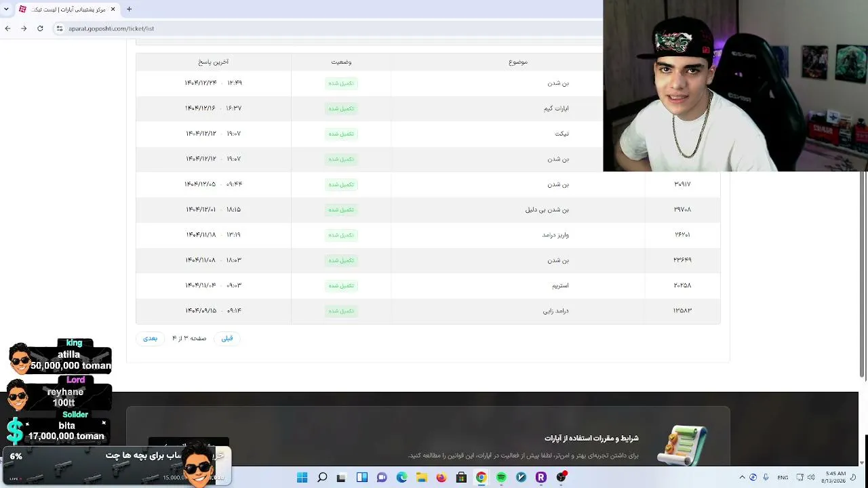Click the vertical page scrollbar
The width and height of the screenshot is (868, 488).
(863, 274)
